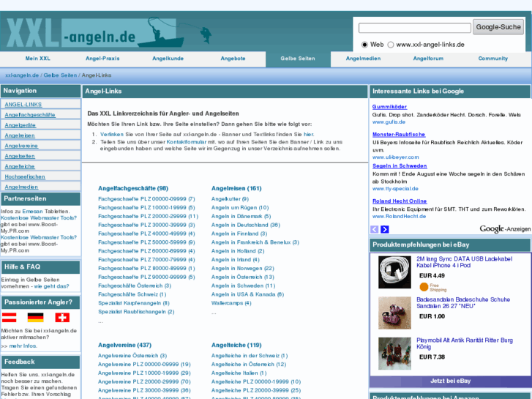Click the Austrian flag icon
The width and height of the screenshot is (532, 399).
(x=10, y=318)
